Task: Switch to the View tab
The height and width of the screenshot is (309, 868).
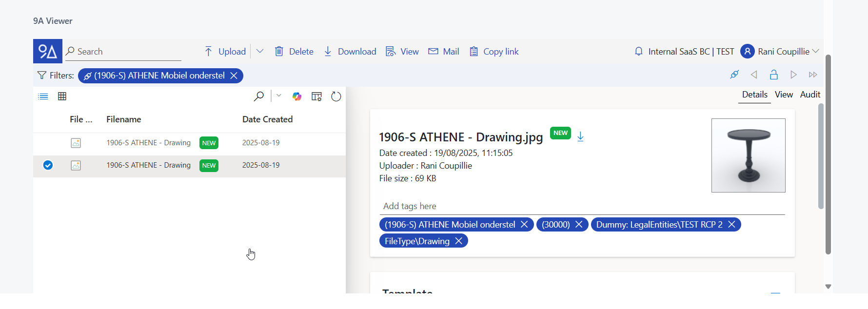Action: 784,95
